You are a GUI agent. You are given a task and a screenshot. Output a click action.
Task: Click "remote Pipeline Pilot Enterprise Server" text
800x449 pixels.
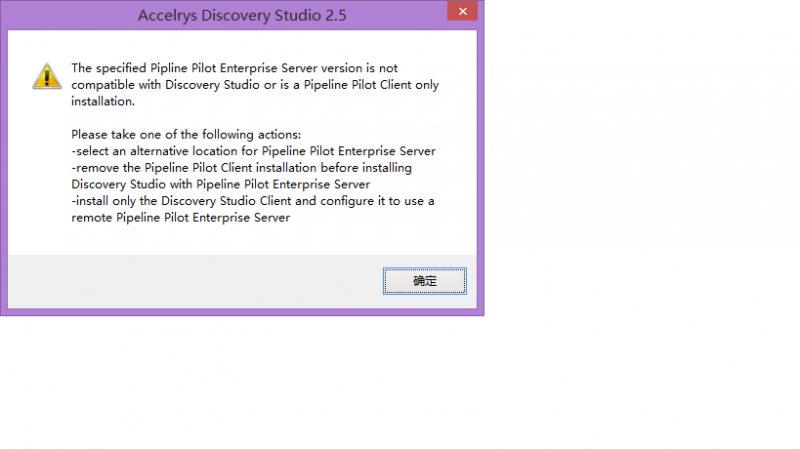tap(181, 218)
